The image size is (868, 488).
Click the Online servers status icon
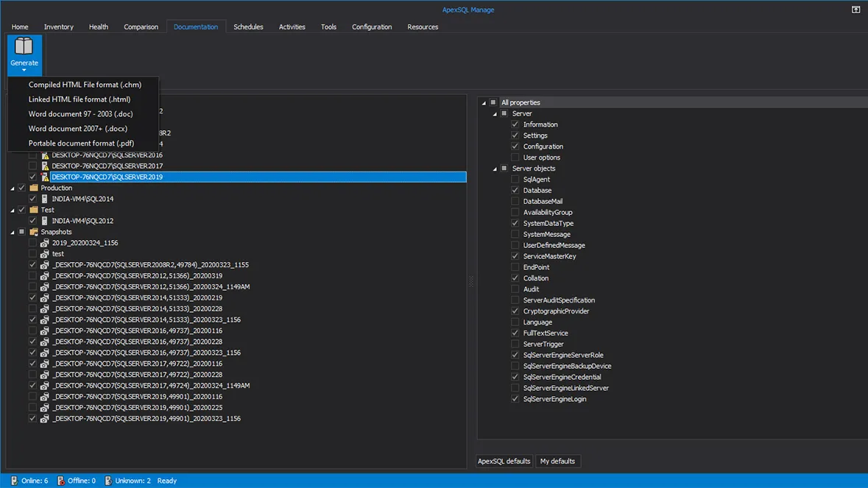(x=13, y=481)
